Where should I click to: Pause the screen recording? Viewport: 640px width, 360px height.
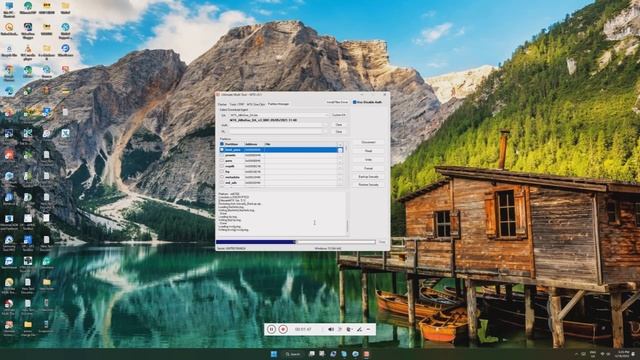271,329
